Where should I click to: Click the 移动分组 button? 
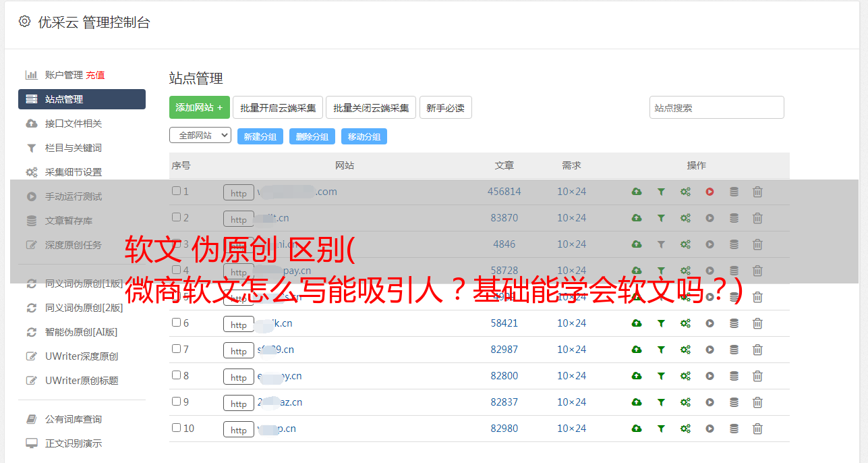364,136
